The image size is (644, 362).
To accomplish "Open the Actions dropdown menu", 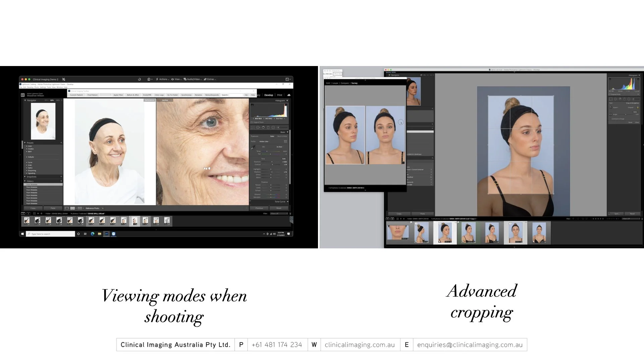I will [x=163, y=79].
